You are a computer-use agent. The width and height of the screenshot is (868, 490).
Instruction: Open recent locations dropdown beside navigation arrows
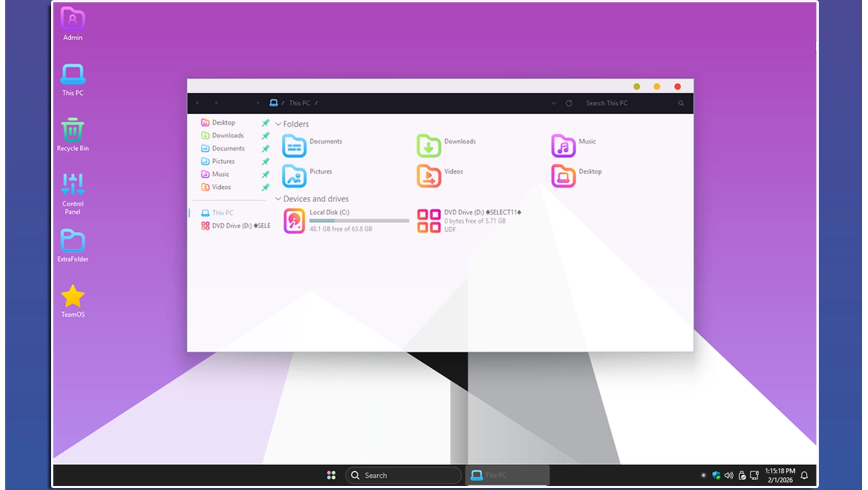(258, 103)
